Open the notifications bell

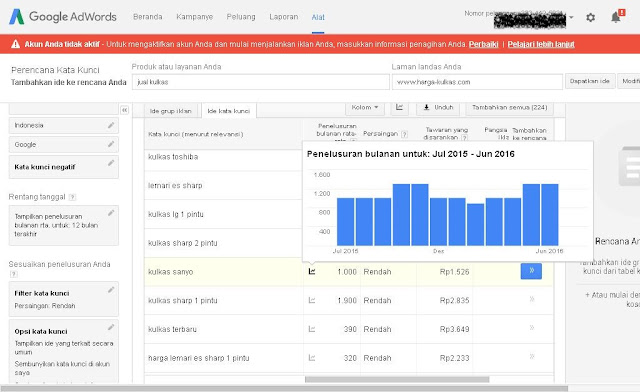tap(616, 17)
